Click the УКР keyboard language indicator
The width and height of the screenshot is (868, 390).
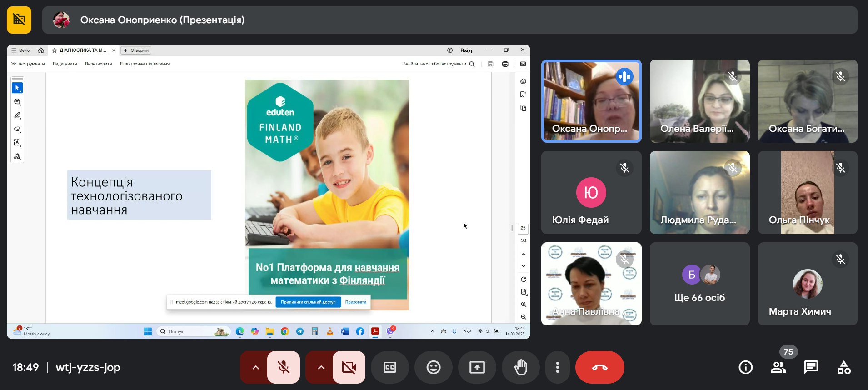(x=467, y=331)
